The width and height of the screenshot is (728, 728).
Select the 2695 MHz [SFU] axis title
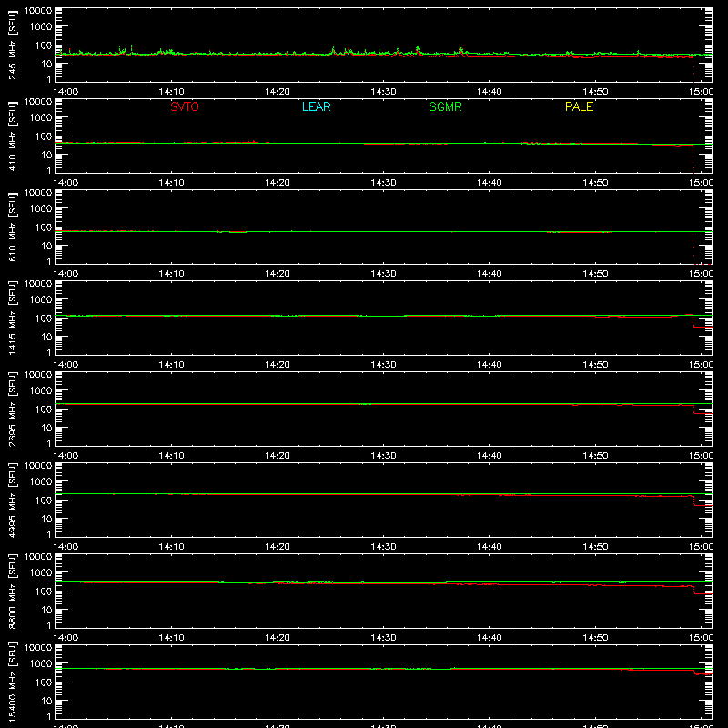[x=13, y=409]
